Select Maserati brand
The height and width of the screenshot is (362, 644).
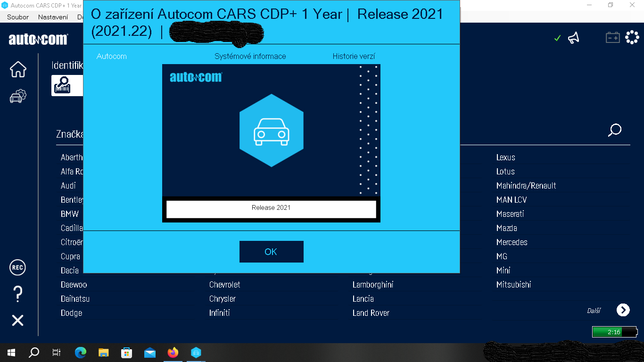[x=510, y=214]
